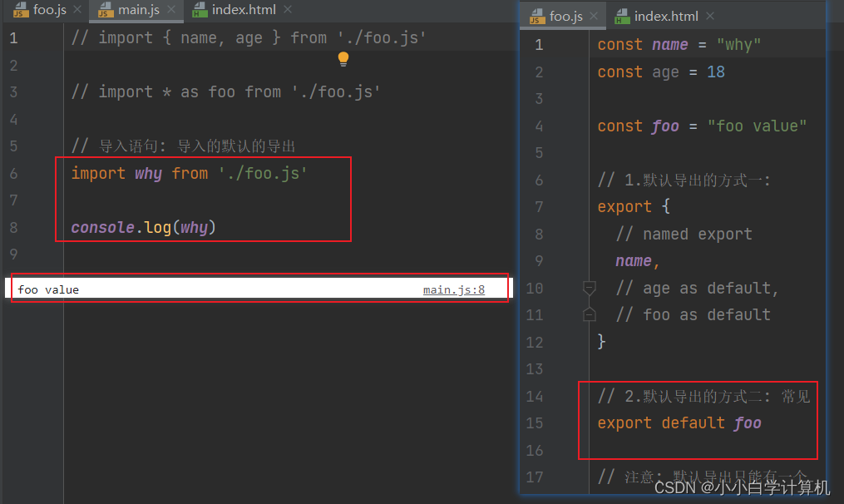Screen dimensions: 844x504
Task: Click commented import { name, age } line
Action: 249,37
